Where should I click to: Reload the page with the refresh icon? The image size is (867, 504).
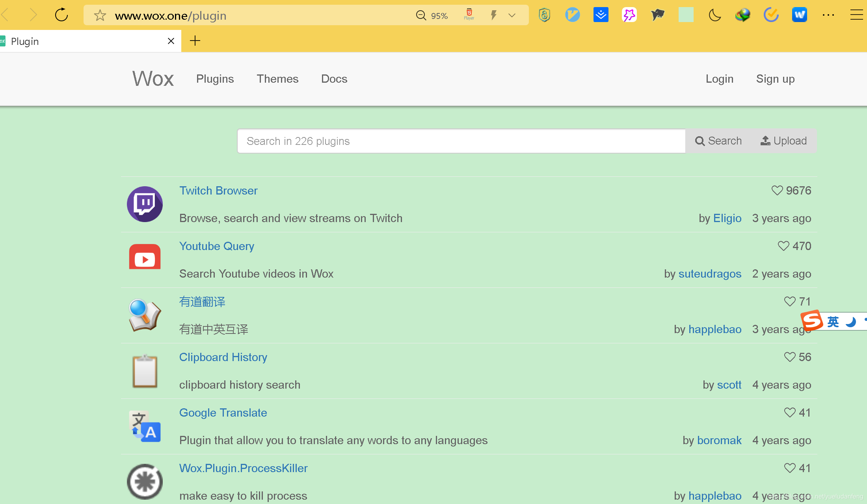[x=61, y=15]
